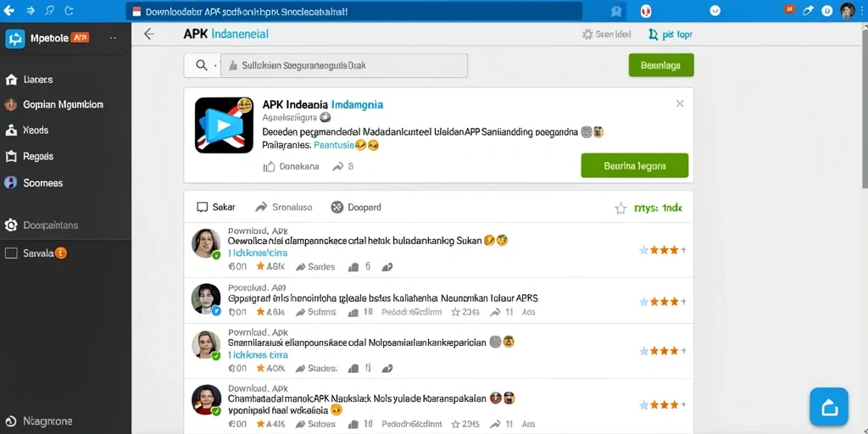Screen dimensions: 868x434
Task: Click the browser forward arrow
Action: [30, 10]
